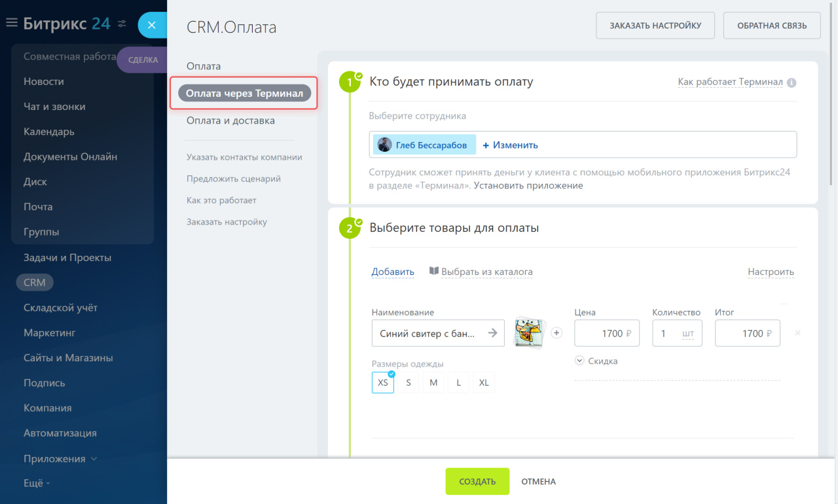Select Оплата через Терминал tab
Image resolution: width=838 pixels, height=504 pixels.
244,94
